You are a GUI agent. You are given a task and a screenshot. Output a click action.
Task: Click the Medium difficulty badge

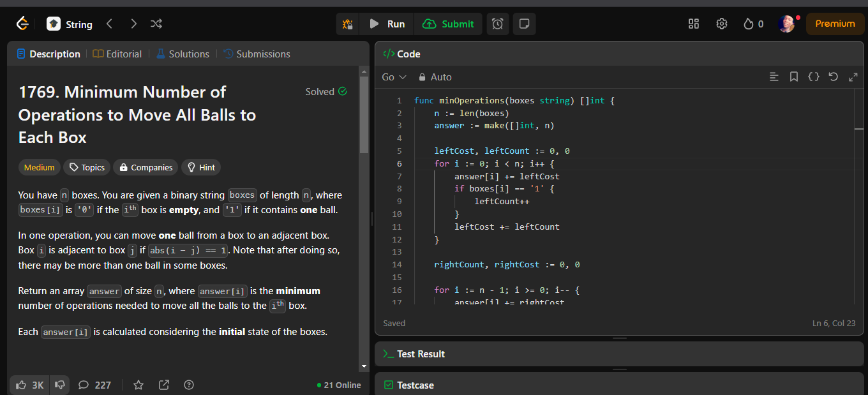[x=40, y=168]
